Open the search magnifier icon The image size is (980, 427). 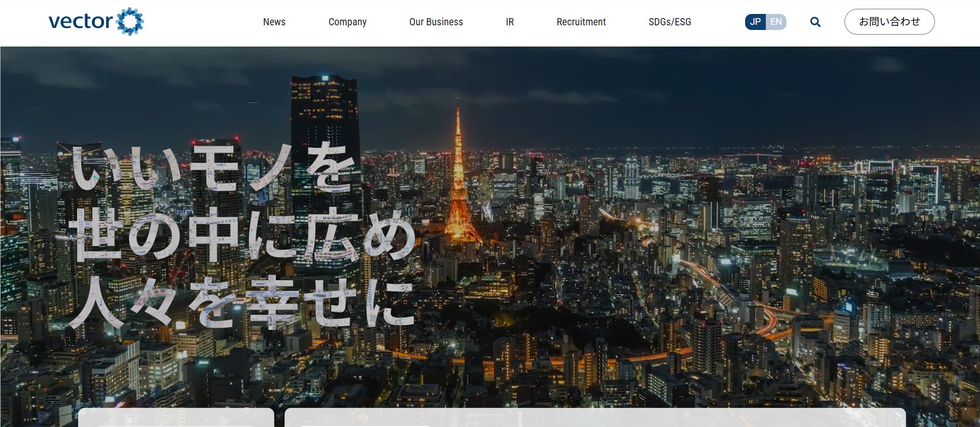pyautogui.click(x=815, y=22)
